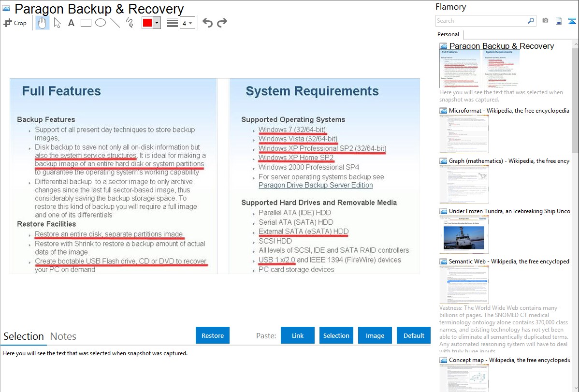This screenshot has width=579, height=392.
Task: Open the Under Frozen Tundra snapshot thumbnail
Action: tap(464, 234)
